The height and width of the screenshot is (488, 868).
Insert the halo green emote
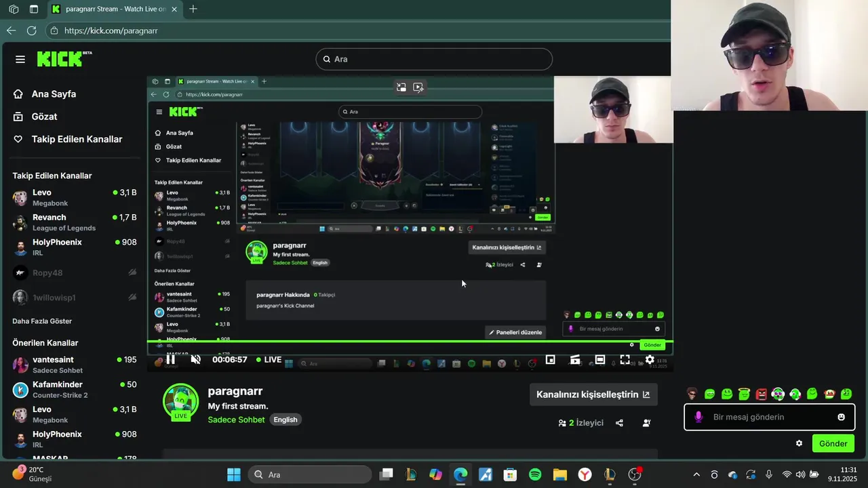(x=744, y=394)
